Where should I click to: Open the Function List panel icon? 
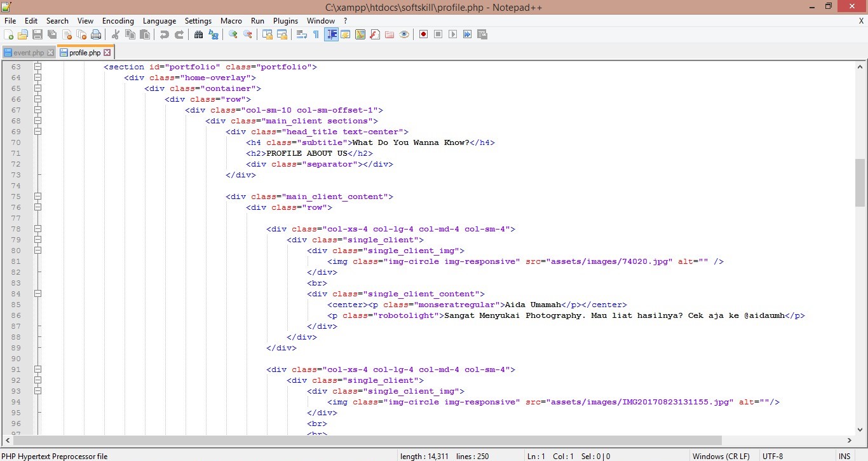click(375, 34)
